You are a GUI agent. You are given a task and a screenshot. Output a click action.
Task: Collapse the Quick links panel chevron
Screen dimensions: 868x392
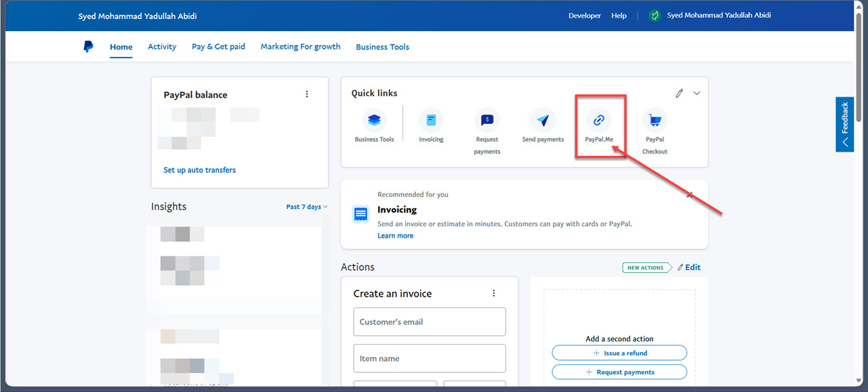pyautogui.click(x=697, y=93)
